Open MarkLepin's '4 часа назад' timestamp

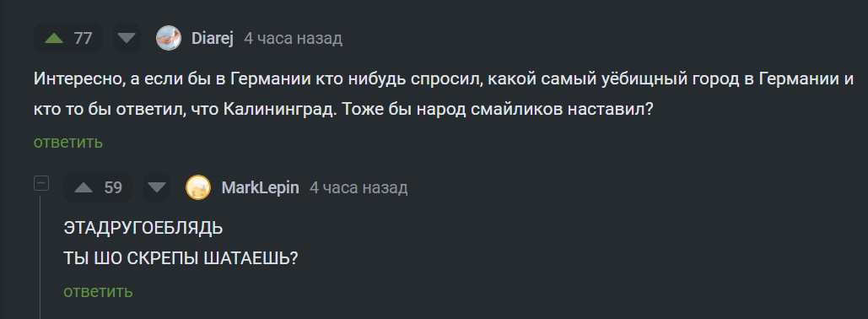click(x=359, y=187)
